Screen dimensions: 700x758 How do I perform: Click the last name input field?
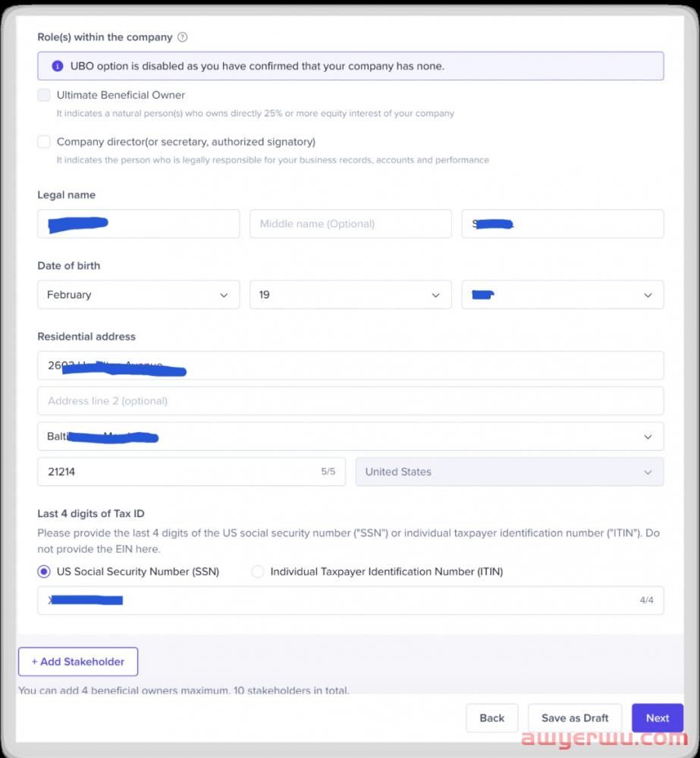click(562, 224)
